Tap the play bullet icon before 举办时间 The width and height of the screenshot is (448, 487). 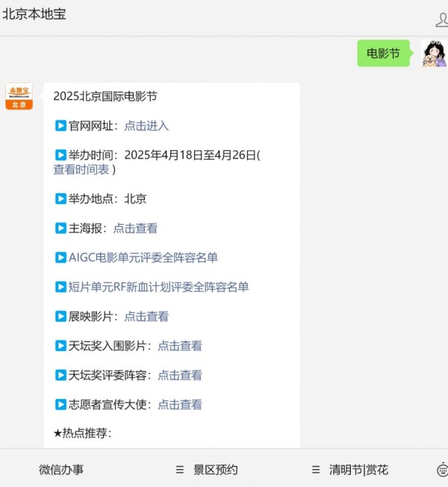(60, 155)
